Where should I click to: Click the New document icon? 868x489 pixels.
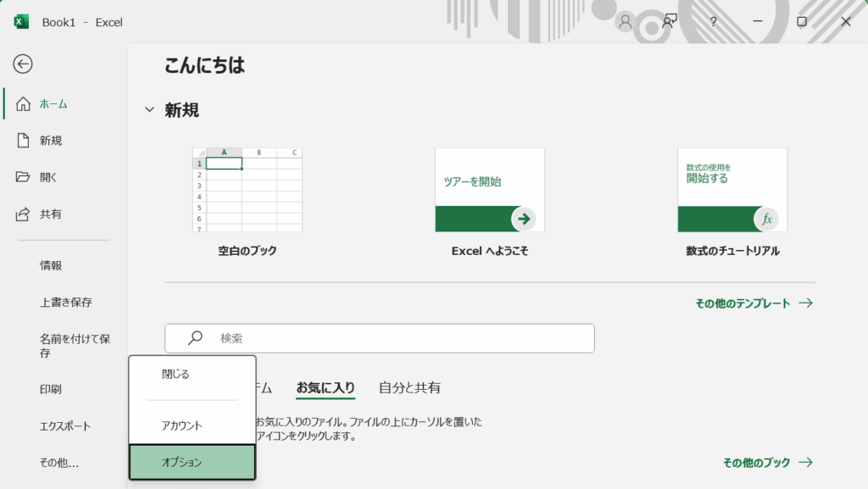23,141
